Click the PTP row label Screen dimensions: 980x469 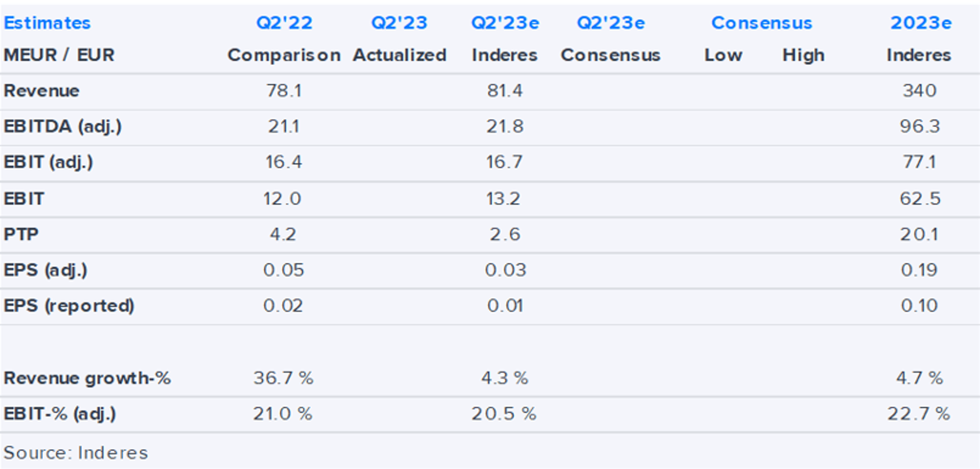pyautogui.click(x=21, y=234)
